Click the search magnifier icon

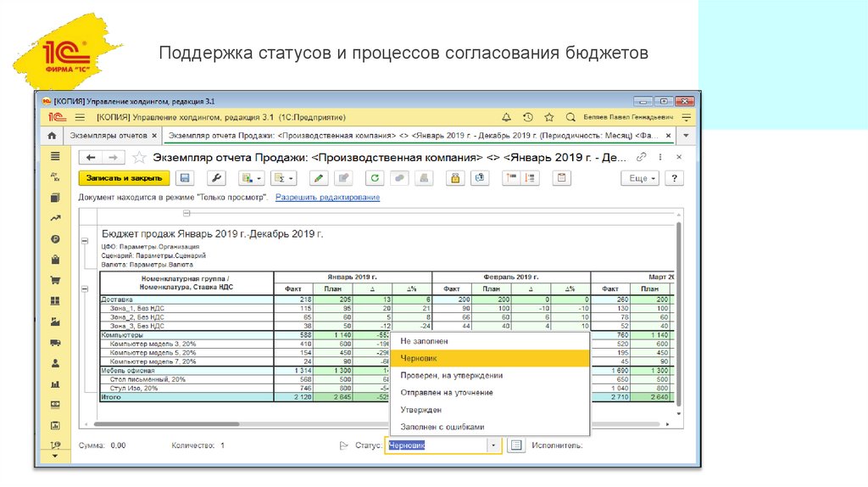point(570,117)
